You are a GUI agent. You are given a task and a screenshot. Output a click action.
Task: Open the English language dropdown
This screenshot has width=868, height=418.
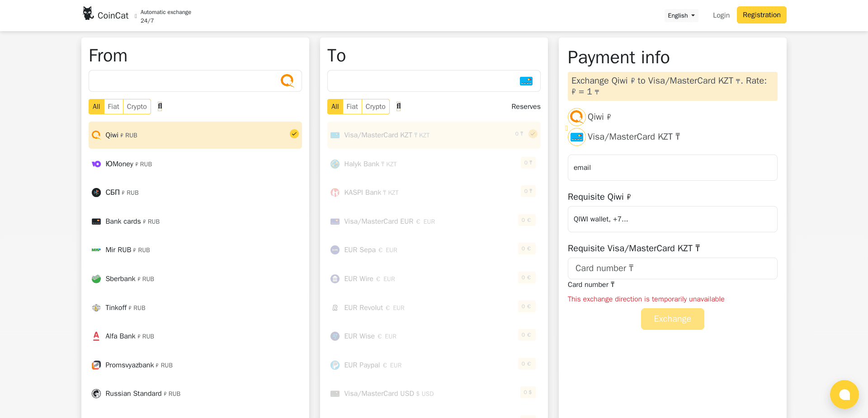681,15
